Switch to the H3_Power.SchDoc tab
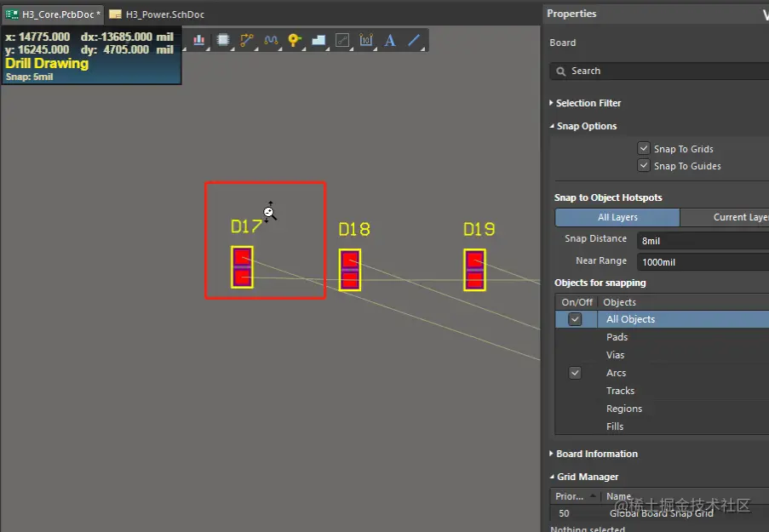 pos(158,14)
